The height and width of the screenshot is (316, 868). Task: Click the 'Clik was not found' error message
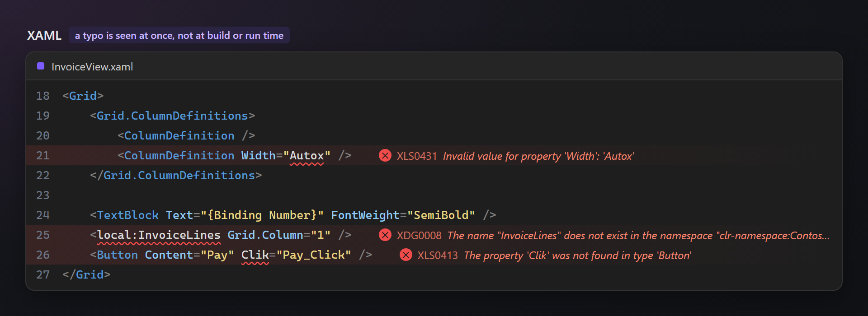577,256
